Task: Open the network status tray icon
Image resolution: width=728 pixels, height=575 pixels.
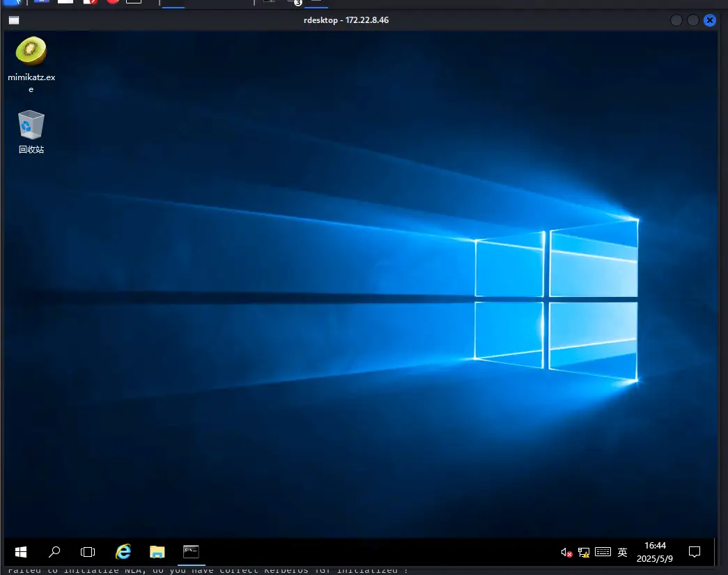Action: tap(584, 552)
